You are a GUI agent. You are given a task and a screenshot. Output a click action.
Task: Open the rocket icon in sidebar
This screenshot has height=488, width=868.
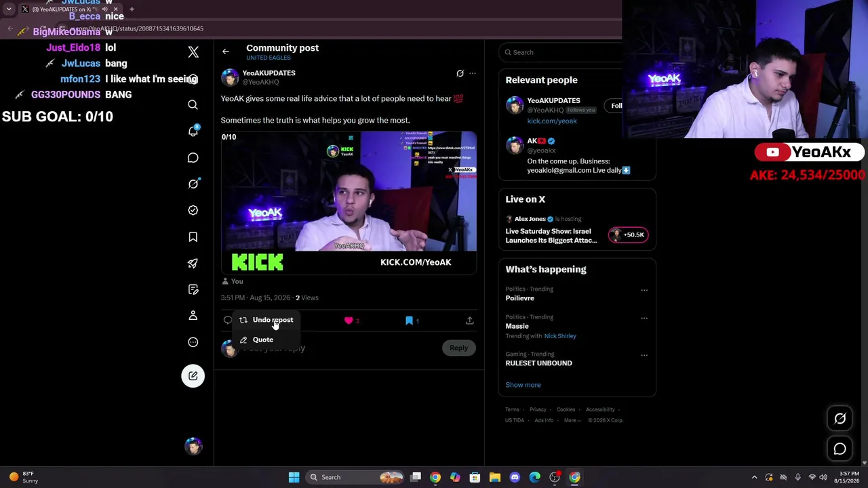point(193,263)
